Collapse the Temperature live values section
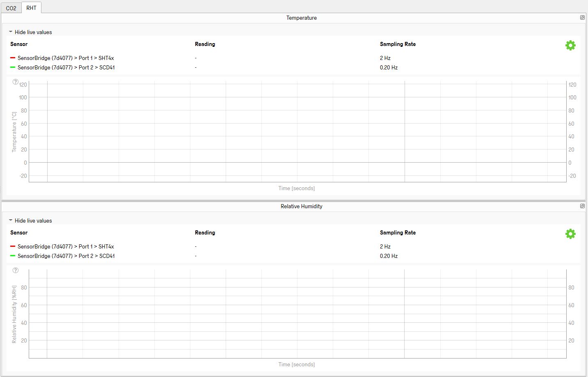The image size is (588, 377). click(31, 32)
